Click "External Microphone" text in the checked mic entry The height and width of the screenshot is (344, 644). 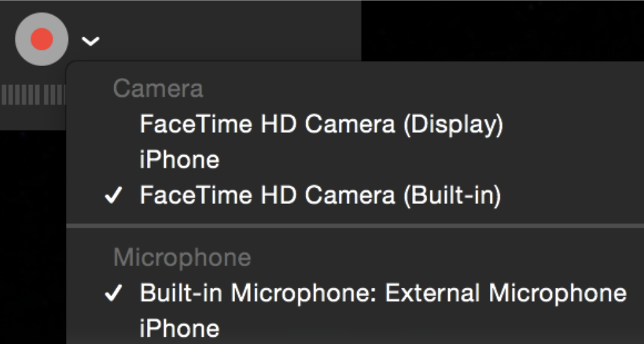click(x=506, y=292)
